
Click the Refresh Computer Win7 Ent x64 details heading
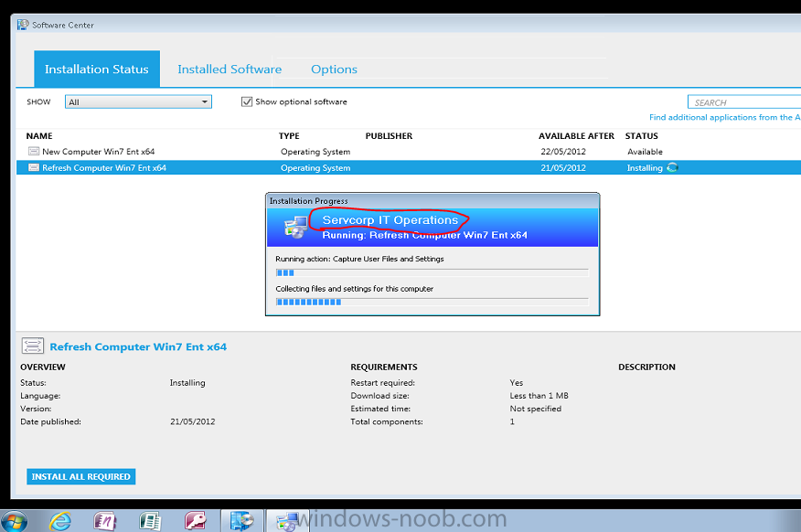point(138,346)
